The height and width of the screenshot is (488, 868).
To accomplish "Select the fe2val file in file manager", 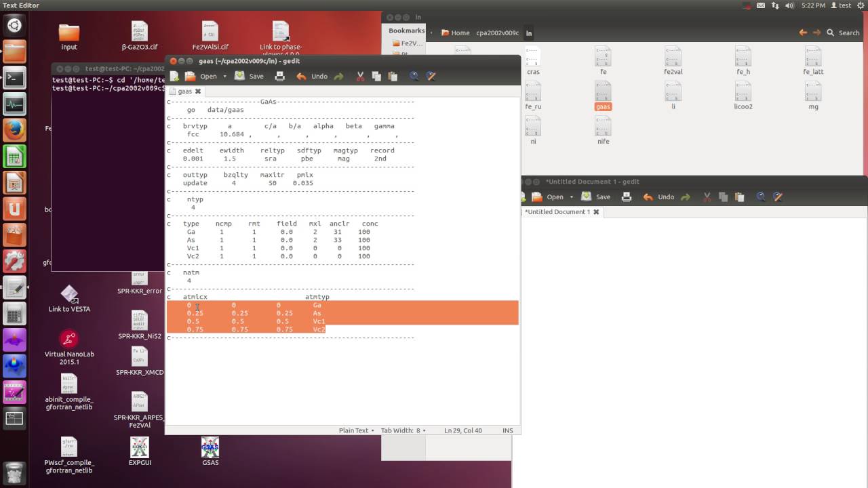I will (673, 61).
